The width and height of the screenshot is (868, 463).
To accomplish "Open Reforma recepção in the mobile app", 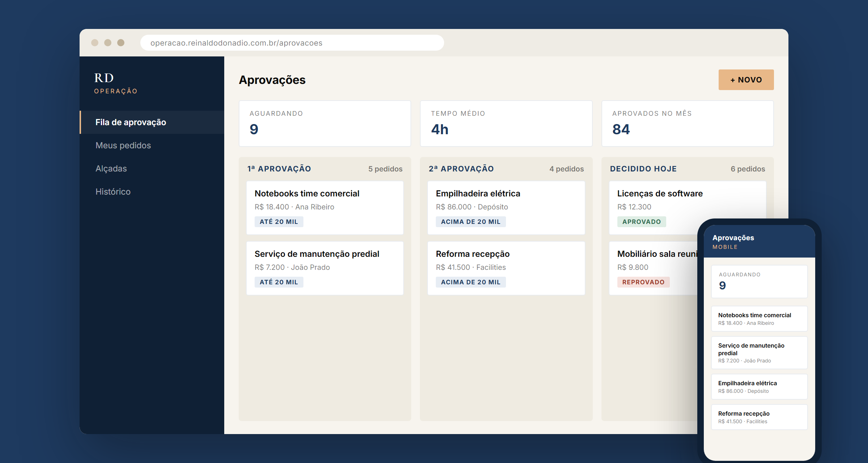I will coord(759,417).
